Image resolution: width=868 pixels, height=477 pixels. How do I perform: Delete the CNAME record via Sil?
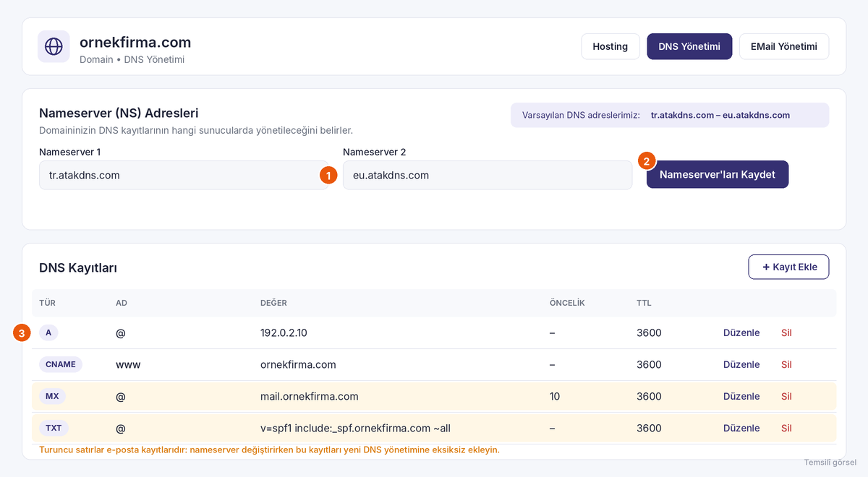point(786,364)
